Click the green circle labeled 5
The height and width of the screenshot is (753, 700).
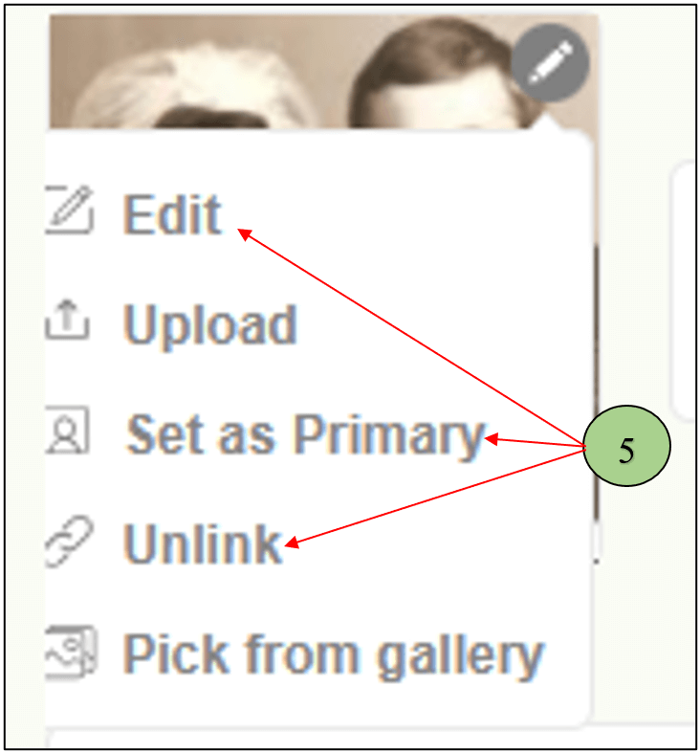[626, 448]
